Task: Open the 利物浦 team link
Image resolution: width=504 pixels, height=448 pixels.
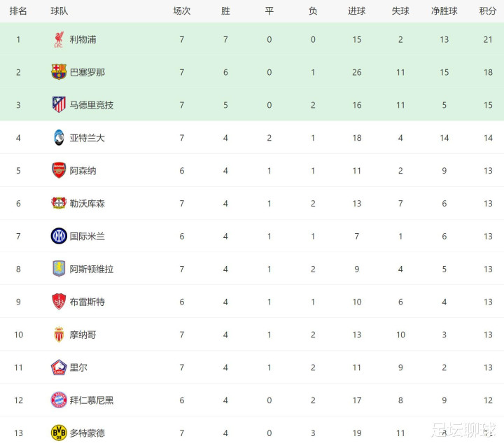Action: coord(83,40)
